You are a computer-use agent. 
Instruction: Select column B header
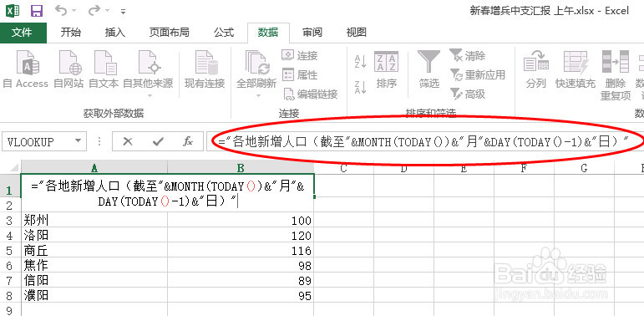click(241, 167)
